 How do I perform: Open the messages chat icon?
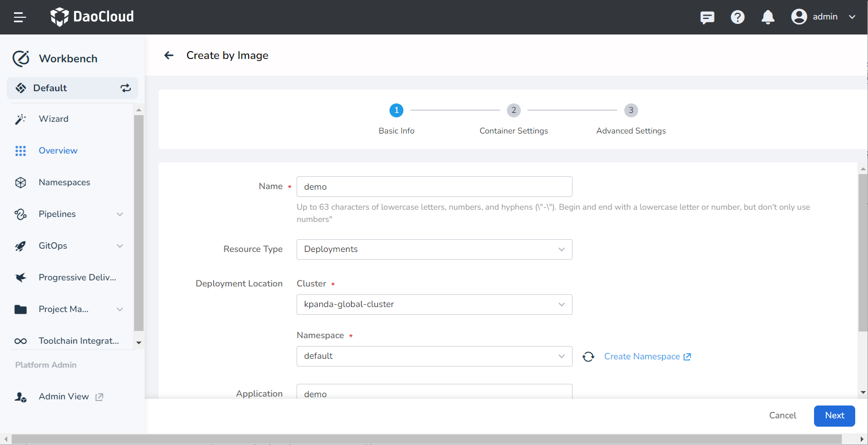click(707, 17)
